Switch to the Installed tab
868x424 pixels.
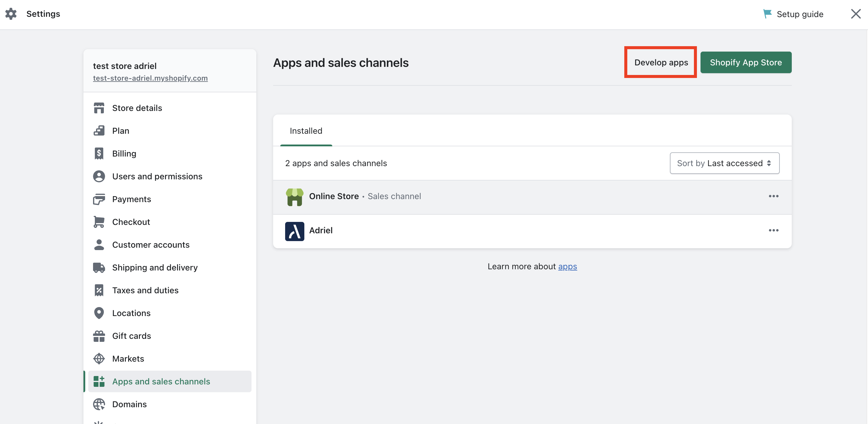point(306,131)
